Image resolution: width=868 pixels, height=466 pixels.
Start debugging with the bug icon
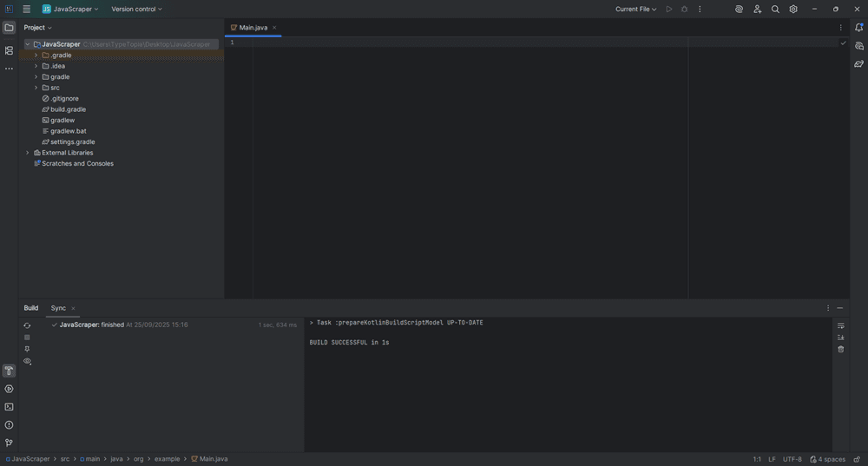click(684, 9)
